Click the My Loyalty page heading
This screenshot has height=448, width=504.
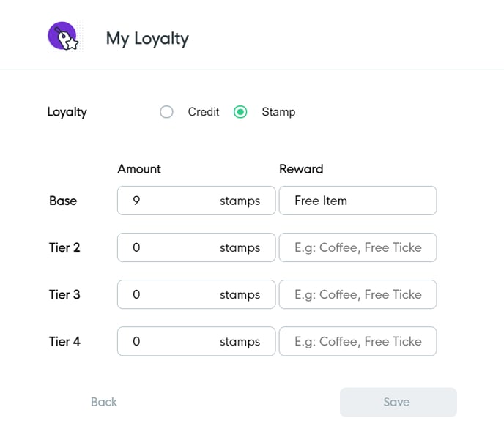point(147,38)
